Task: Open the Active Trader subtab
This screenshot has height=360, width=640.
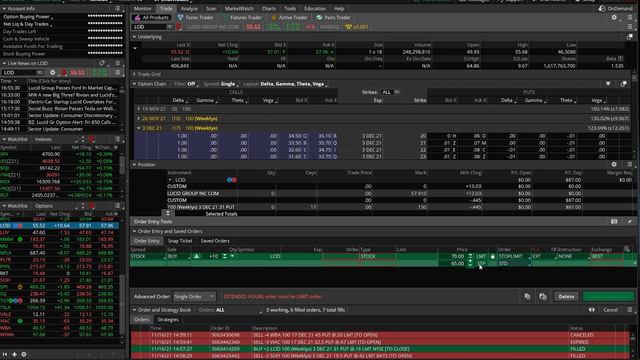Action: [289, 18]
